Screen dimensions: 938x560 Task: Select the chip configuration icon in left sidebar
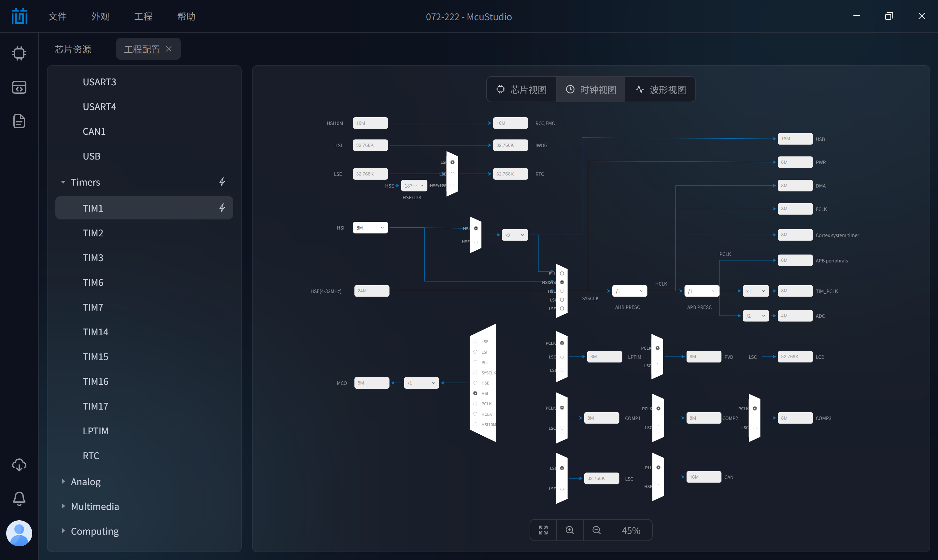19,53
